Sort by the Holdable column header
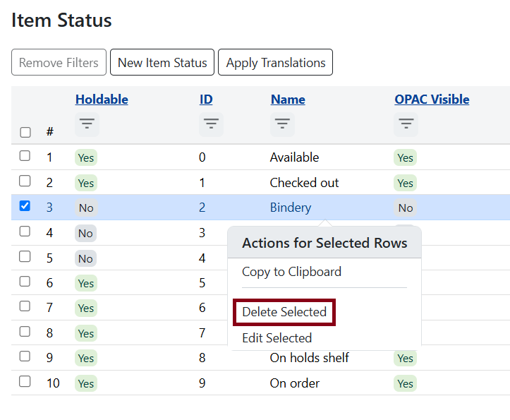Viewport: 510px width, 420px height. point(102,100)
